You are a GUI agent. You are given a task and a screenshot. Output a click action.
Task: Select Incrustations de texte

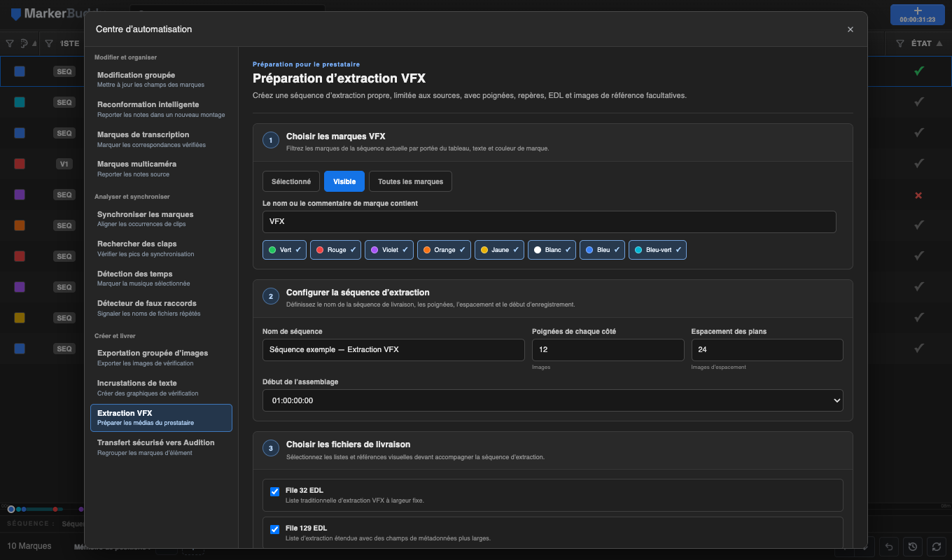[x=161, y=388]
